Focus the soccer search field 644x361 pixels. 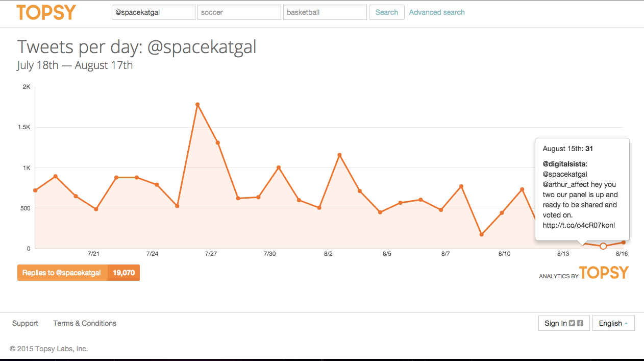239,12
